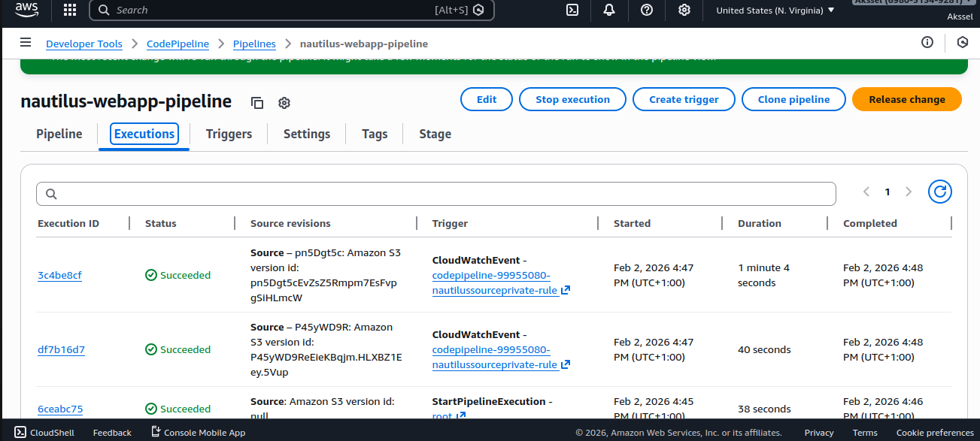Copy the pipeline name with copy icon
The height and width of the screenshot is (441, 980).
point(257,103)
